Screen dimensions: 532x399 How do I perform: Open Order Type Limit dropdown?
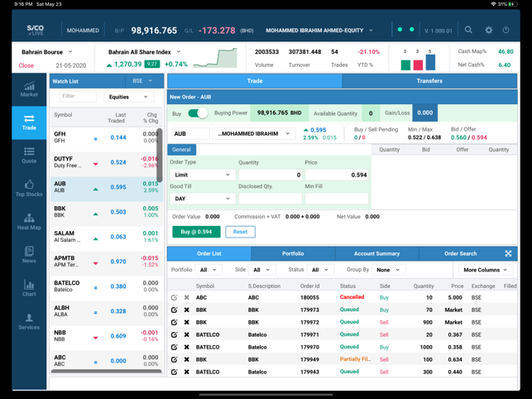point(203,175)
